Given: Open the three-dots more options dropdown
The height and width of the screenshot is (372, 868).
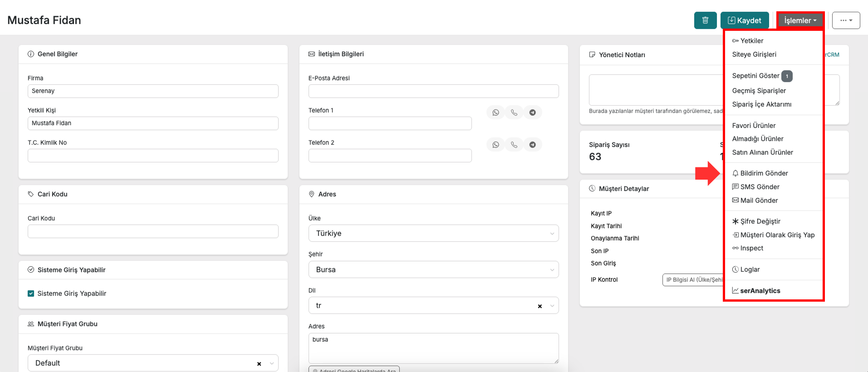Looking at the screenshot, I should (846, 20).
